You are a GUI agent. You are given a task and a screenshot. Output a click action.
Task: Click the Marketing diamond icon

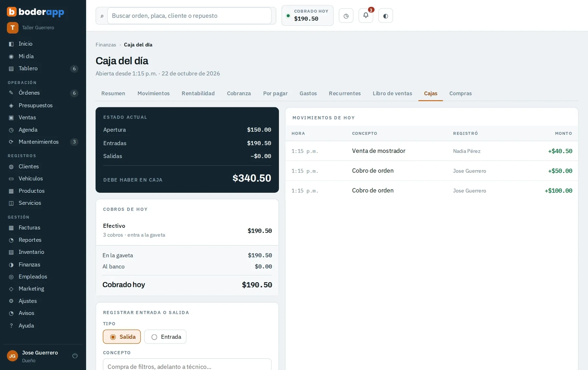pos(11,289)
